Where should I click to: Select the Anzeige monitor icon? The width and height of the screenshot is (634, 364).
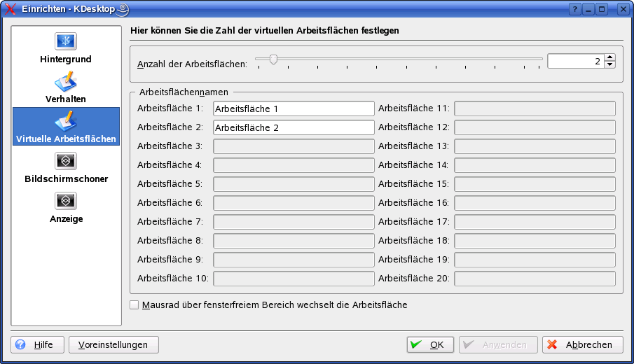pyautogui.click(x=66, y=201)
